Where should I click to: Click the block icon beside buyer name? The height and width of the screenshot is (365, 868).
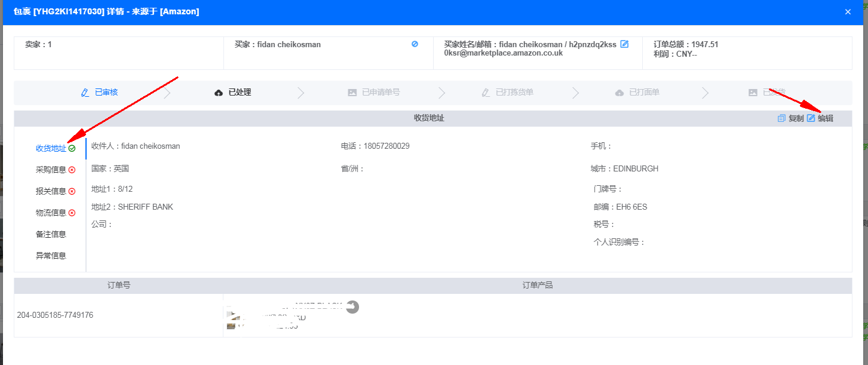pos(415,44)
